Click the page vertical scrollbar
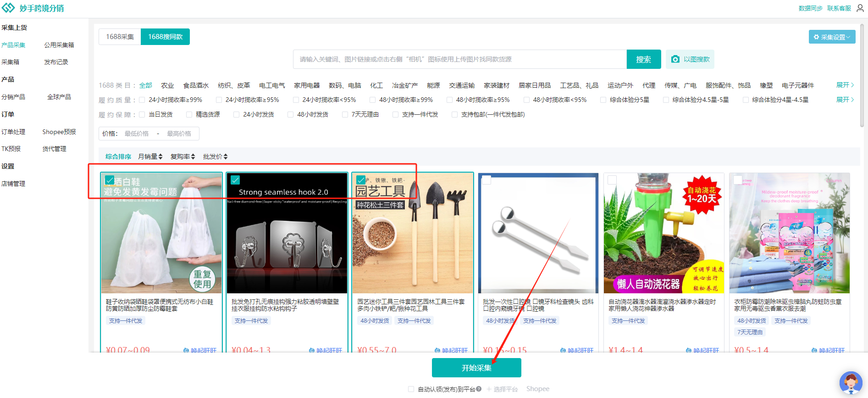 point(862,76)
